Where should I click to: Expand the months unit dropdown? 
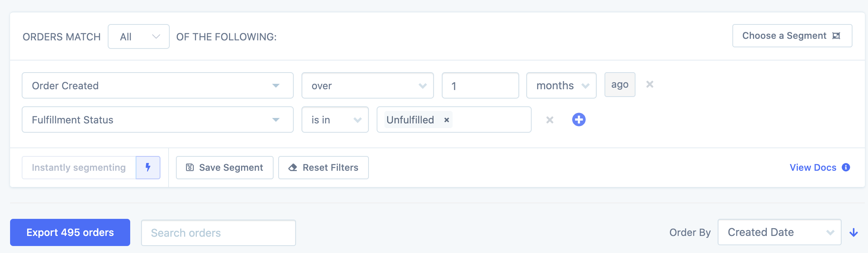[561, 85]
